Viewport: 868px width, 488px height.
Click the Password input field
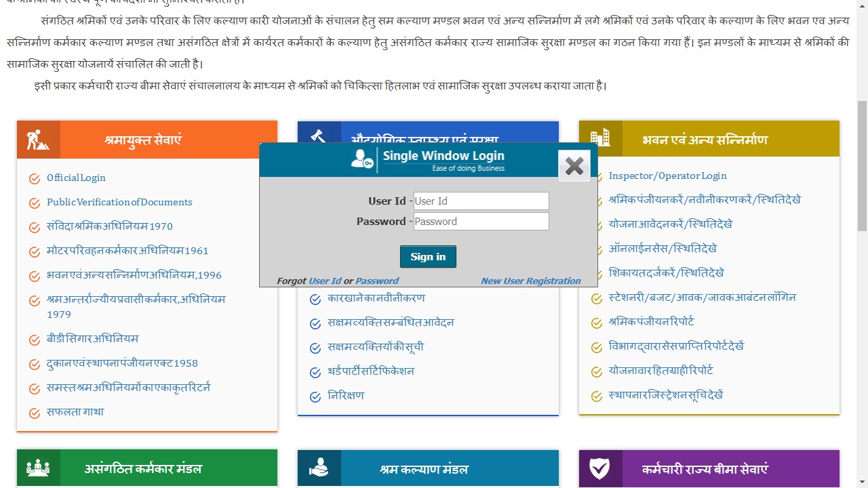481,222
